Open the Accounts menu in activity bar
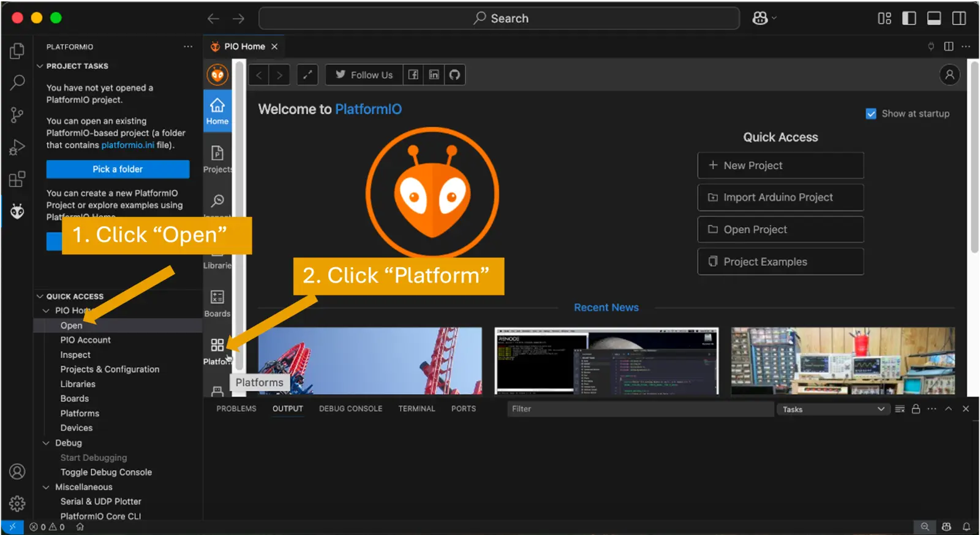The height and width of the screenshot is (535, 980). point(17,471)
